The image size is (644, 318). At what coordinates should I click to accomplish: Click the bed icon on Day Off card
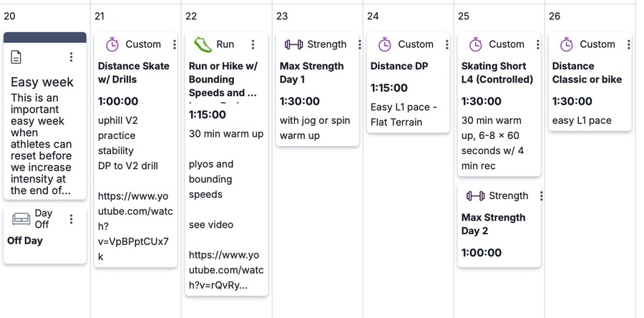pos(21,219)
